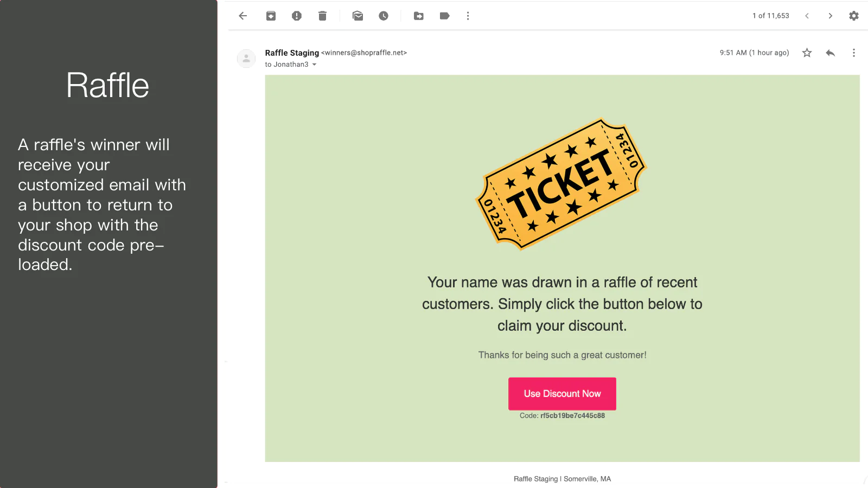Image resolution: width=868 pixels, height=488 pixels.
Task: Open Gmail settings gear
Action: coord(854,16)
